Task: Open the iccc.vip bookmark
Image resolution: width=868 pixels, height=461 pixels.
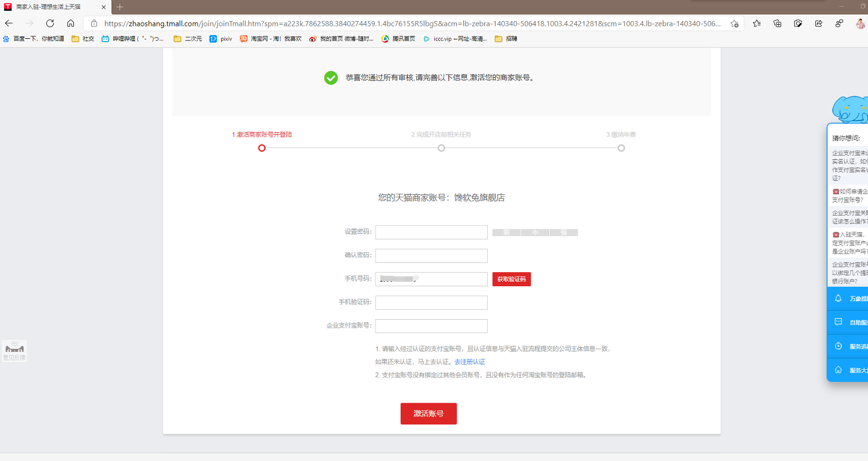Action: point(455,39)
